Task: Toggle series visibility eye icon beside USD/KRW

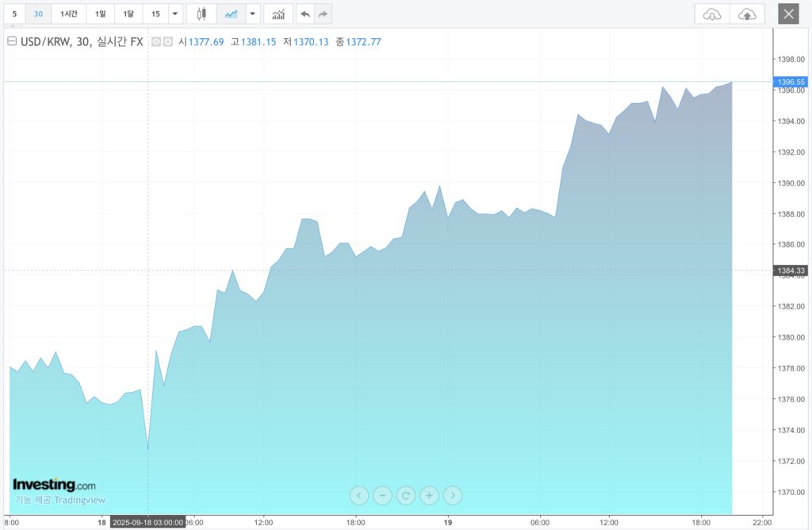Action: (x=156, y=41)
